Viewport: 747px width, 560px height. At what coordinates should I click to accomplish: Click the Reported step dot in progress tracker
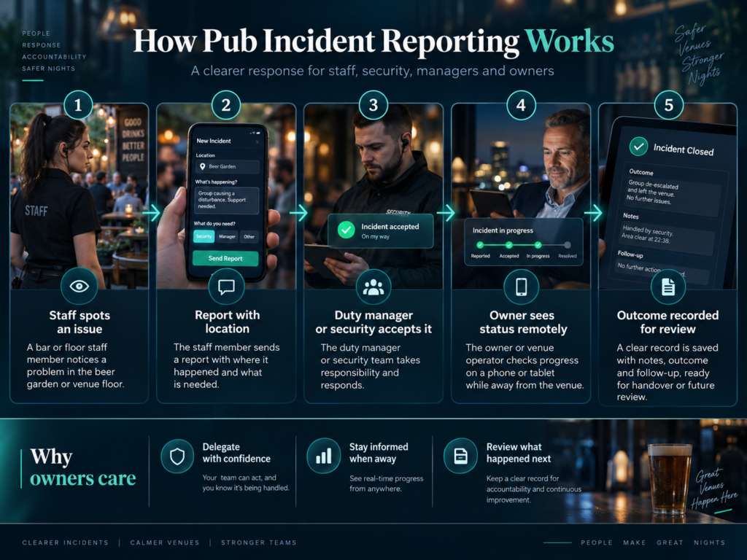pos(480,245)
